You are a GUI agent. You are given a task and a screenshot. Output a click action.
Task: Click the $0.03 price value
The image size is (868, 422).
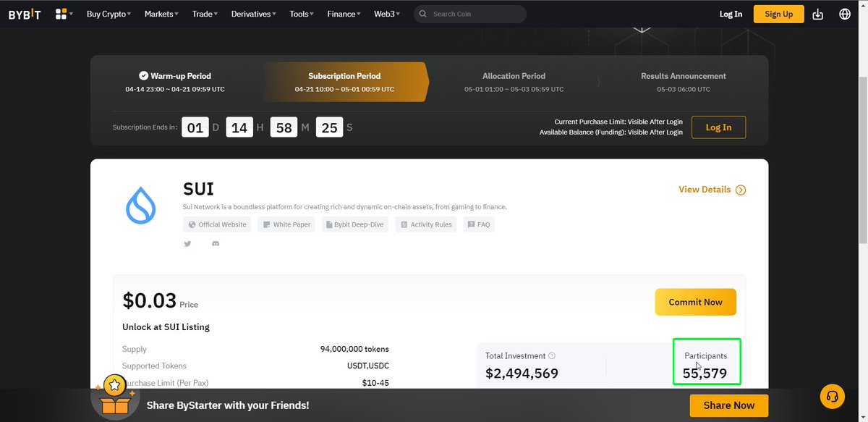(148, 300)
